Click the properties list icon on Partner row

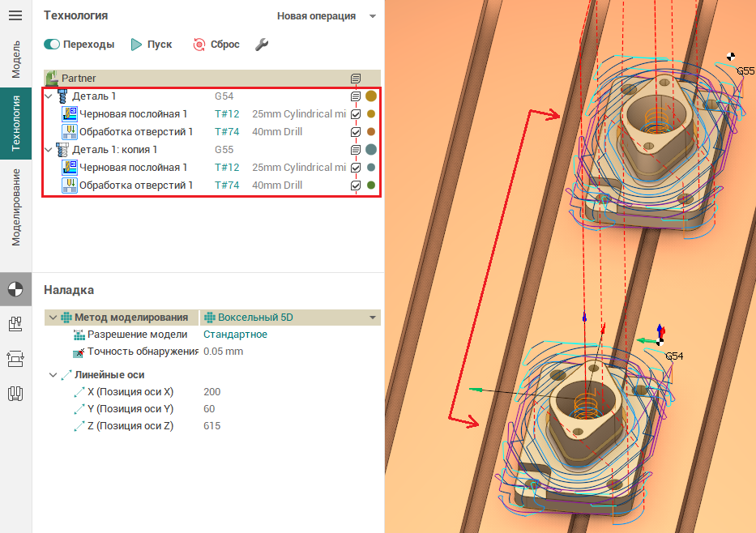click(355, 79)
